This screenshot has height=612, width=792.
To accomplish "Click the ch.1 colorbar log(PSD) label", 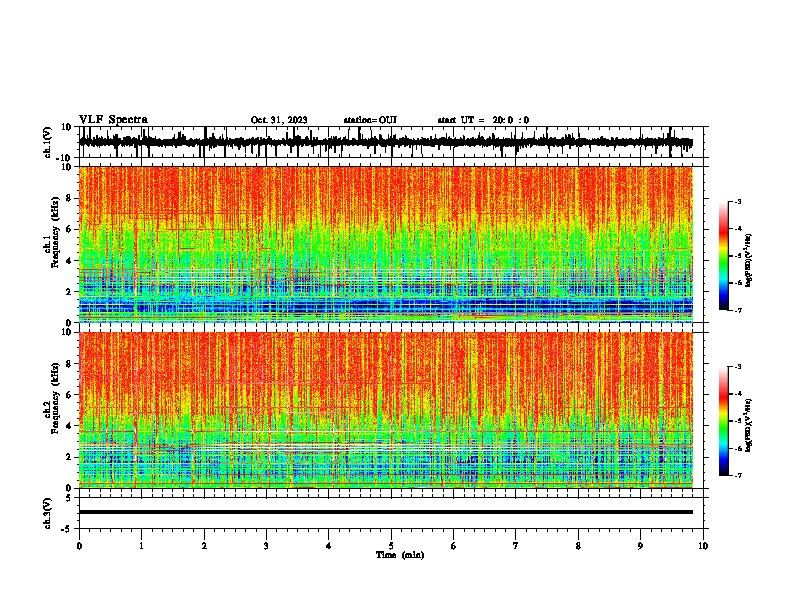I will tap(748, 260).
